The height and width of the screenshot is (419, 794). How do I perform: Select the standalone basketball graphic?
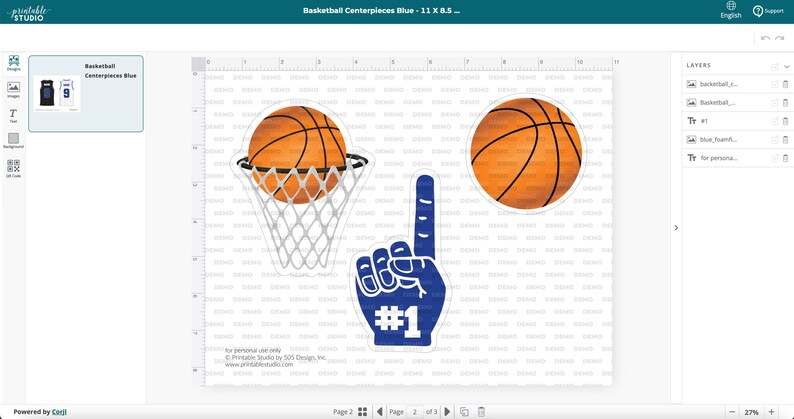(x=526, y=153)
